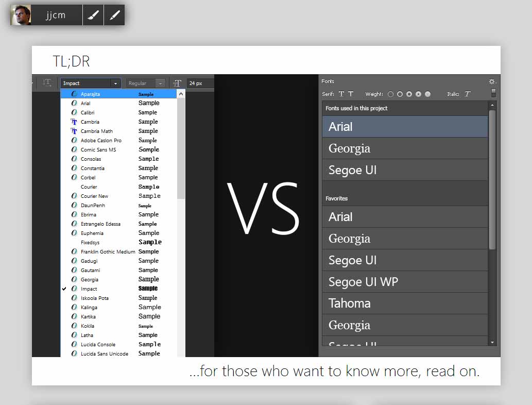Toggle the first Serif filter in the Fonts panel
Image resolution: width=532 pixels, height=405 pixels.
click(x=341, y=94)
